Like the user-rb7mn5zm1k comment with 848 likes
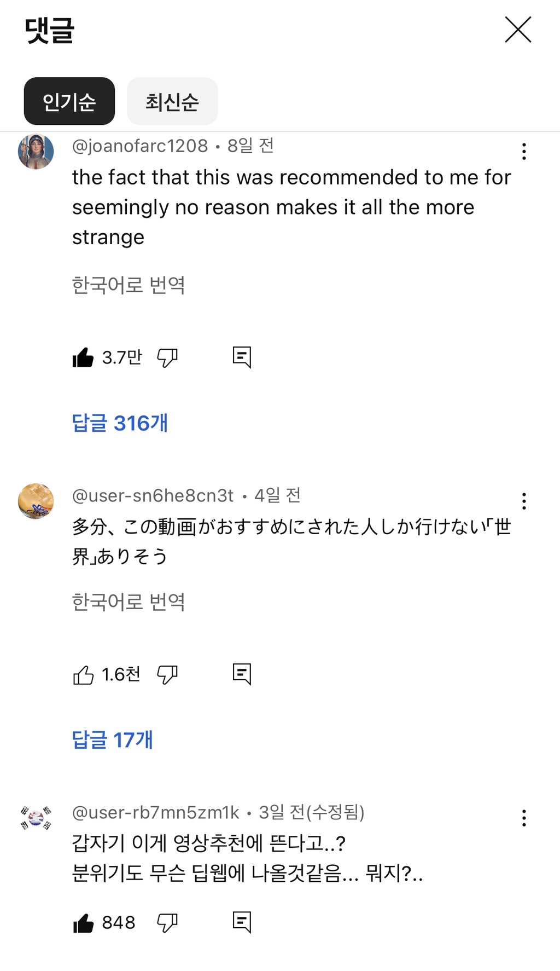The height and width of the screenshot is (971, 560). pos(83,923)
